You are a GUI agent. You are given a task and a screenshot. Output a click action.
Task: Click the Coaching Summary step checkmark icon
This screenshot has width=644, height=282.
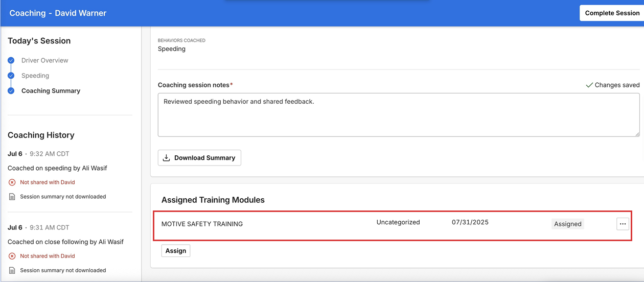click(x=11, y=91)
